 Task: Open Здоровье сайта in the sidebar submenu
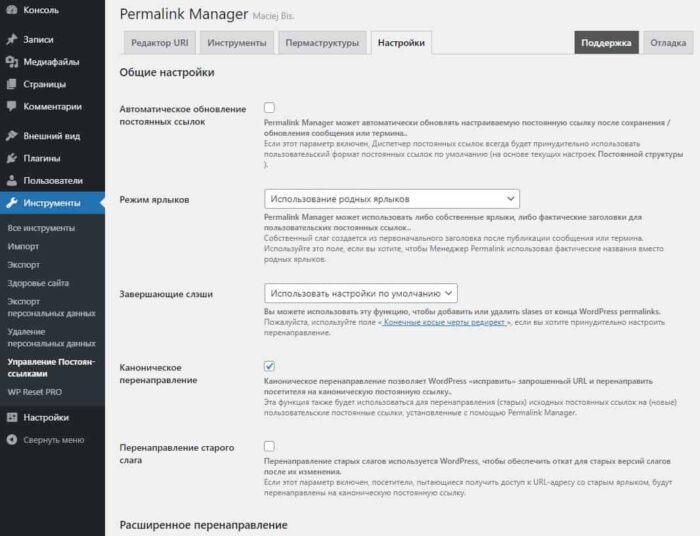pyautogui.click(x=36, y=282)
